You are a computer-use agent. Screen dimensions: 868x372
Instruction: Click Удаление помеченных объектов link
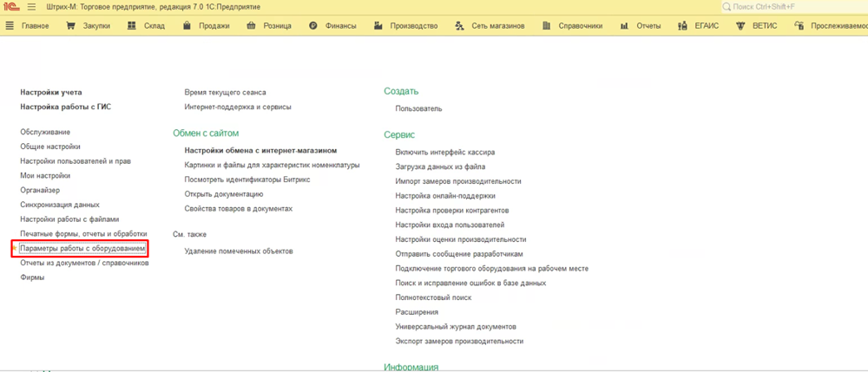pos(239,251)
